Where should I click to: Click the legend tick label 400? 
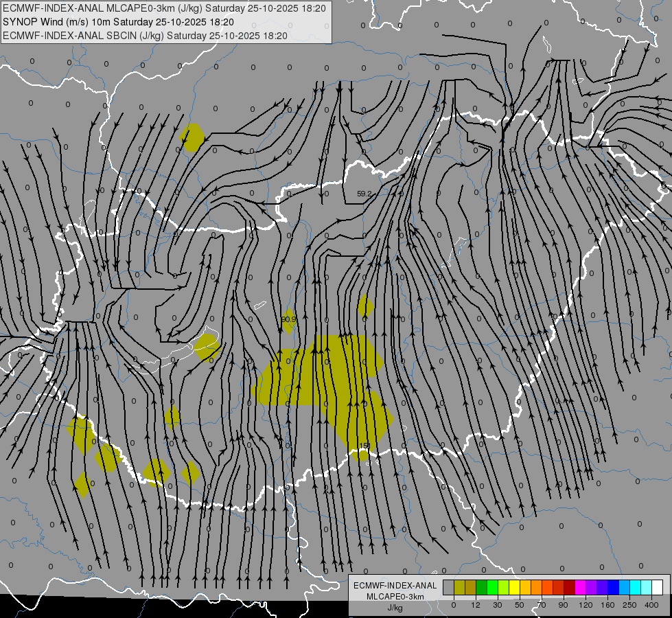[x=651, y=605]
